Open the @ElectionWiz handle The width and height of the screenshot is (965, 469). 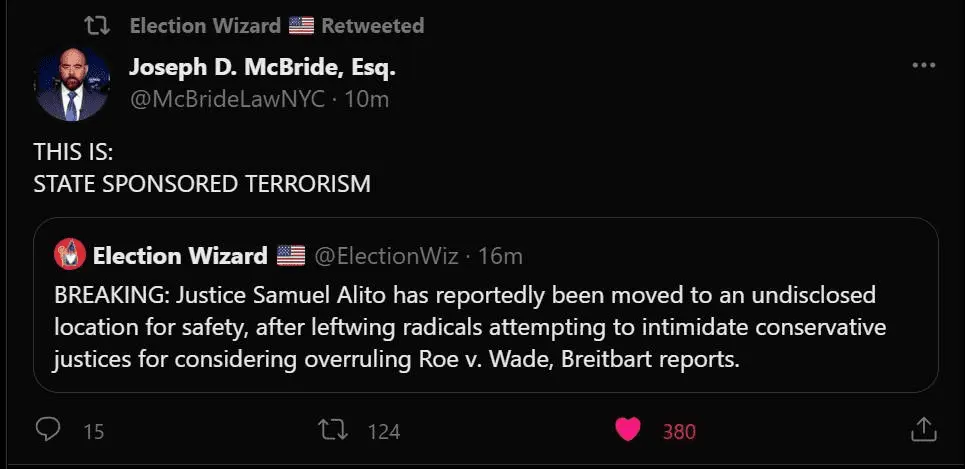tap(387, 255)
